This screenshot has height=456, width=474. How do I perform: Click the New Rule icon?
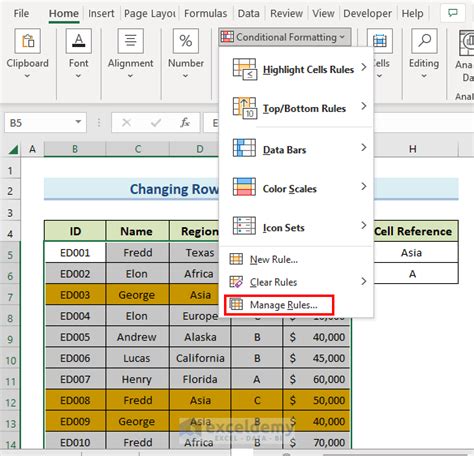(236, 259)
